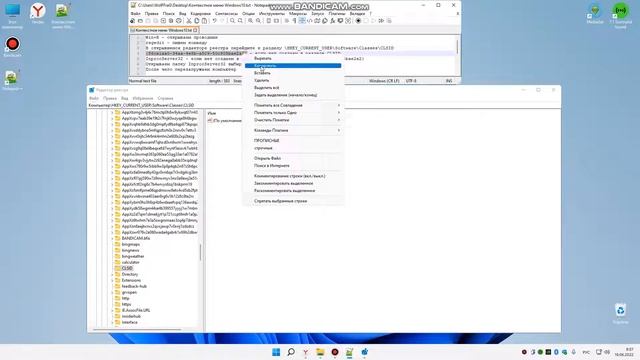Click the New file icon in Notepad++ toolbar
The width and height of the screenshot is (640, 360).
coord(133,21)
